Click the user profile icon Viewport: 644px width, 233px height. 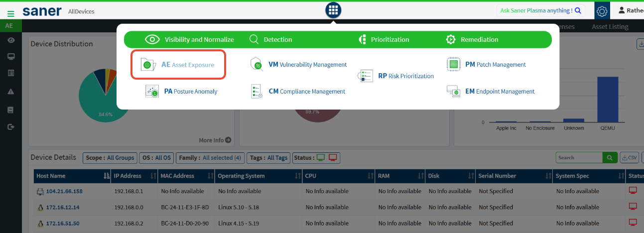[622, 10]
